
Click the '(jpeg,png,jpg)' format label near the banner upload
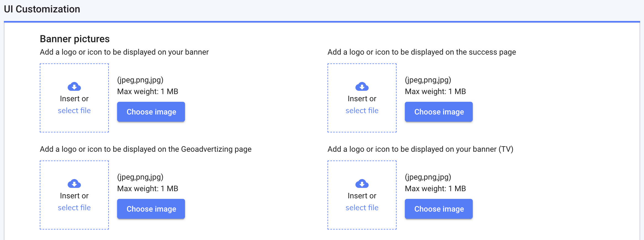click(140, 80)
